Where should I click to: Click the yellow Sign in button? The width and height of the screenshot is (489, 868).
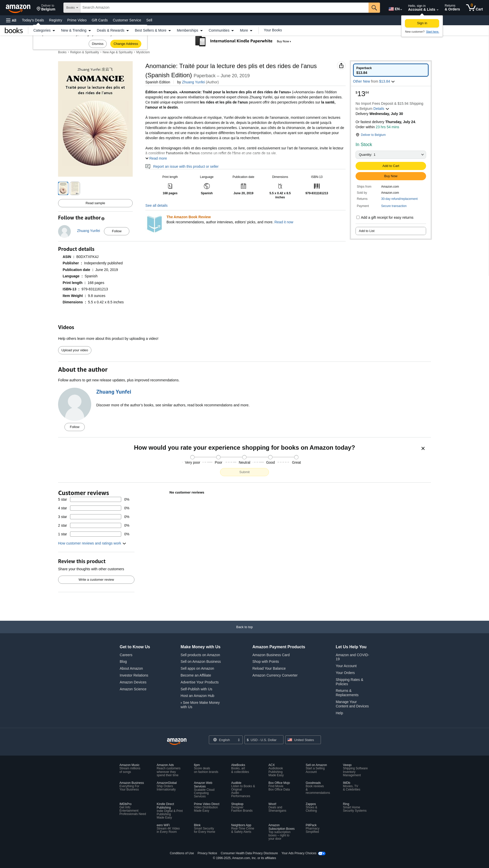click(422, 23)
